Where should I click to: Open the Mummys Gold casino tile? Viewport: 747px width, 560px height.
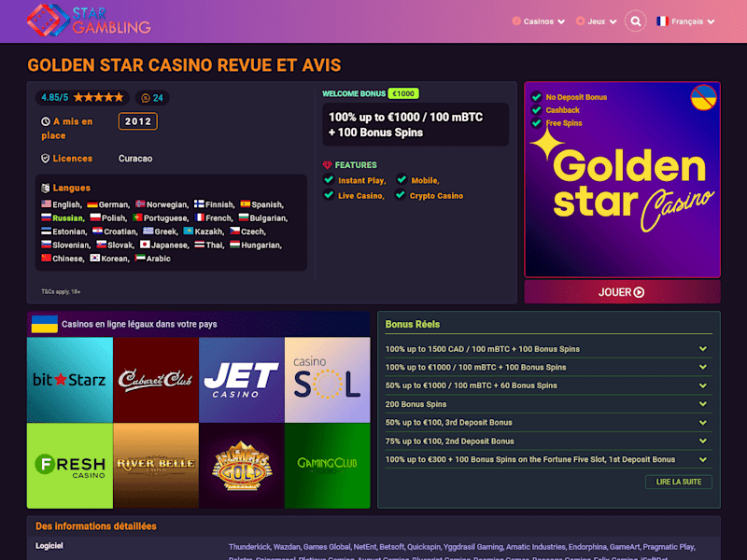[242, 466]
